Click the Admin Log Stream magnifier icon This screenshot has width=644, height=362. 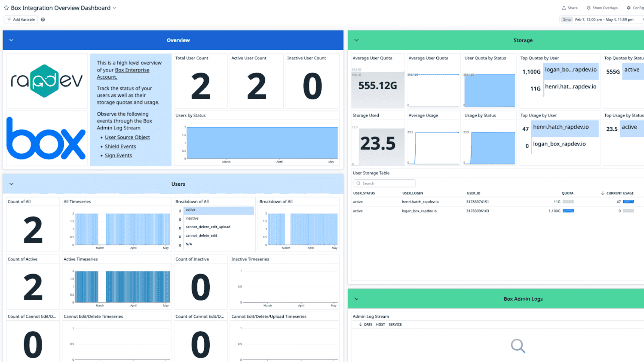[518, 346]
